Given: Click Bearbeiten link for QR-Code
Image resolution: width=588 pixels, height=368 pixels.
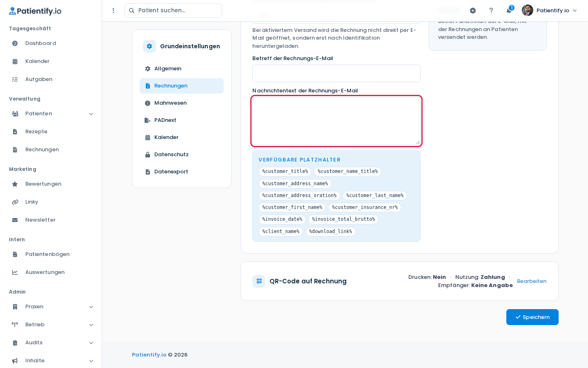Looking at the screenshot, I should (532, 281).
